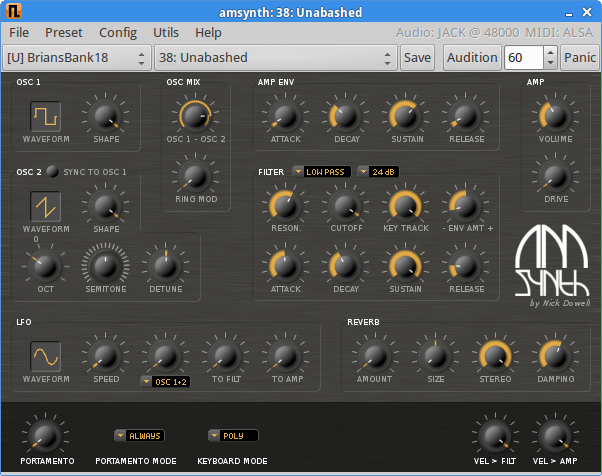This screenshot has width=602, height=476.
Task: Click the Amp Drive knob
Action: [x=555, y=176]
